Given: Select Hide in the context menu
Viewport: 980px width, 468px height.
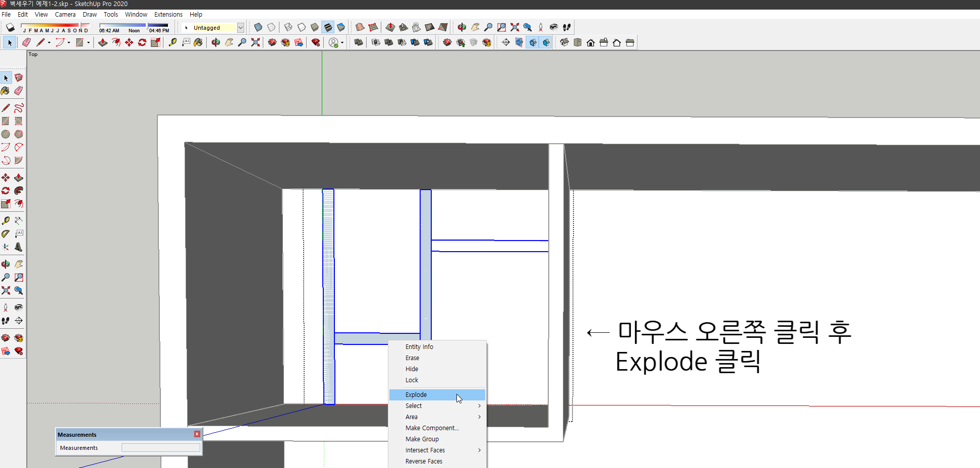Looking at the screenshot, I should tap(437, 369).
